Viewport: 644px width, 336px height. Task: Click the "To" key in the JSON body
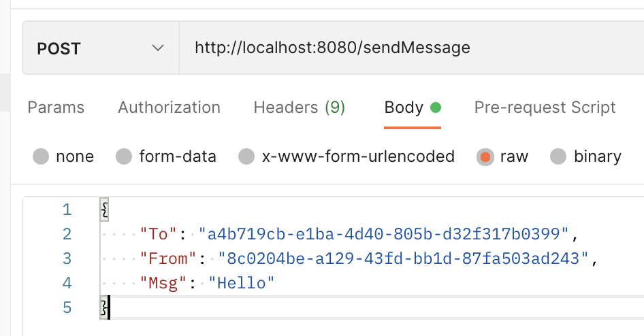coord(158,235)
